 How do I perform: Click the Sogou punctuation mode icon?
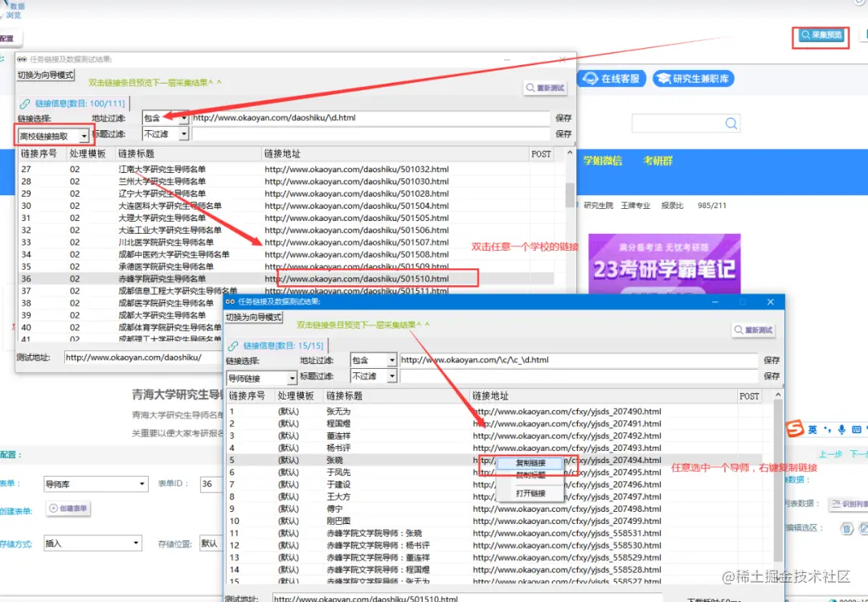(x=828, y=430)
